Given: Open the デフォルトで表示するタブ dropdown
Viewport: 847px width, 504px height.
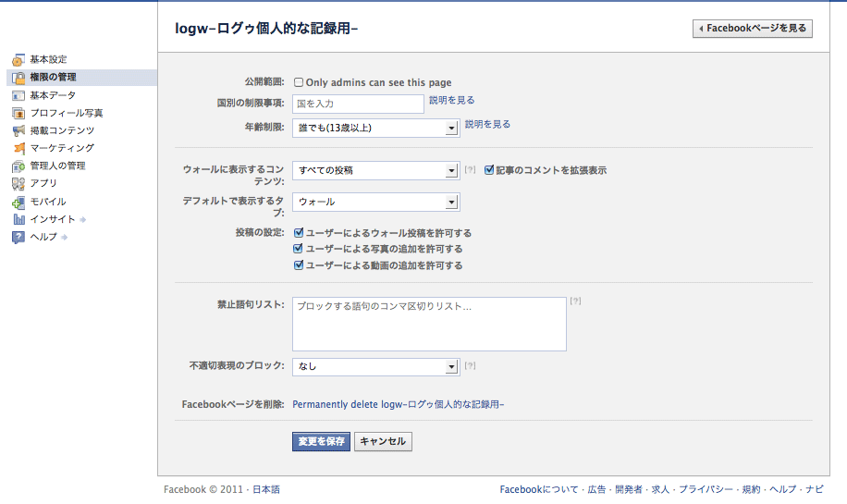Looking at the screenshot, I should pos(375,202).
